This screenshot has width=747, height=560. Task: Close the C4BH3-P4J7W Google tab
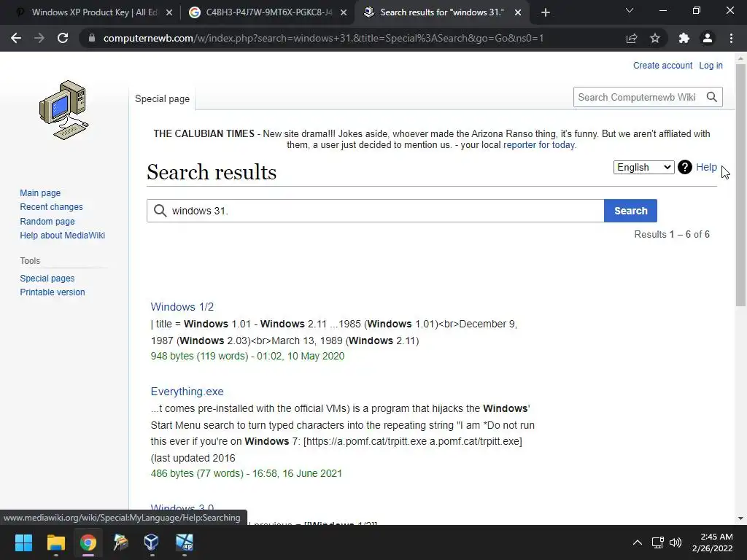[344, 12]
